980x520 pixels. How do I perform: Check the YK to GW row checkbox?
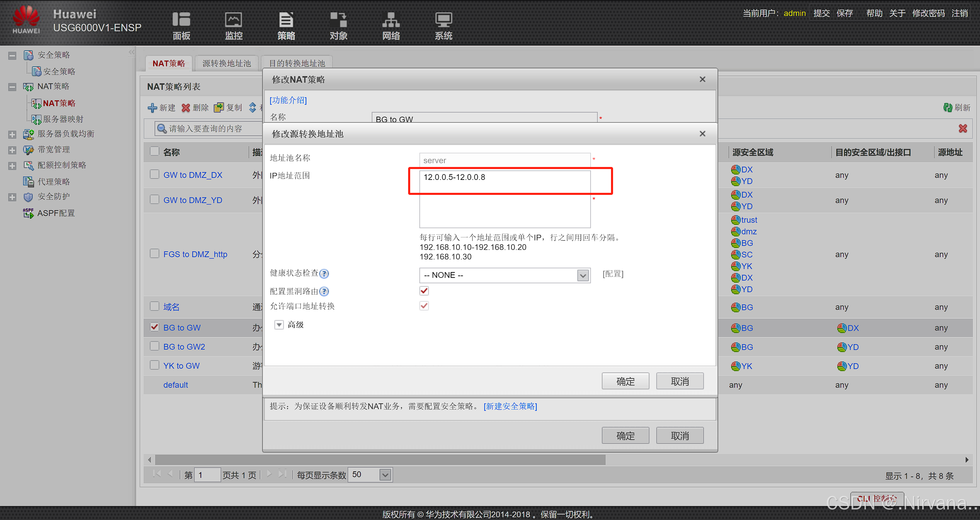coord(155,365)
